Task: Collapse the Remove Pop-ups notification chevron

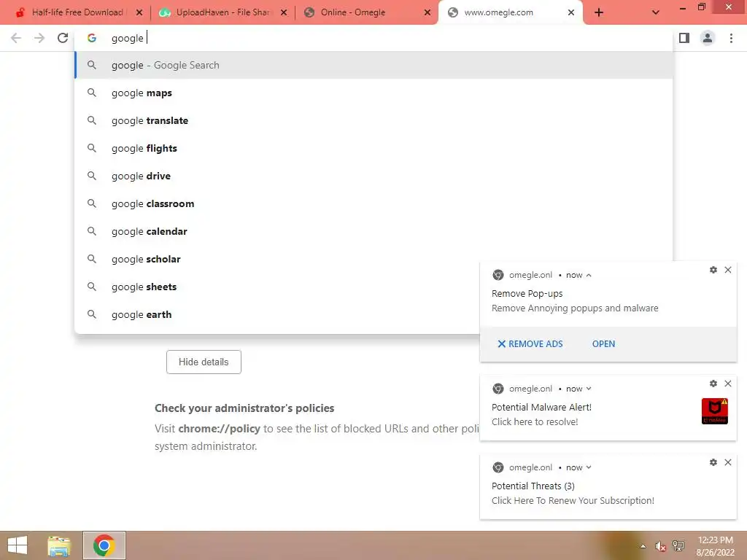Action: click(589, 275)
